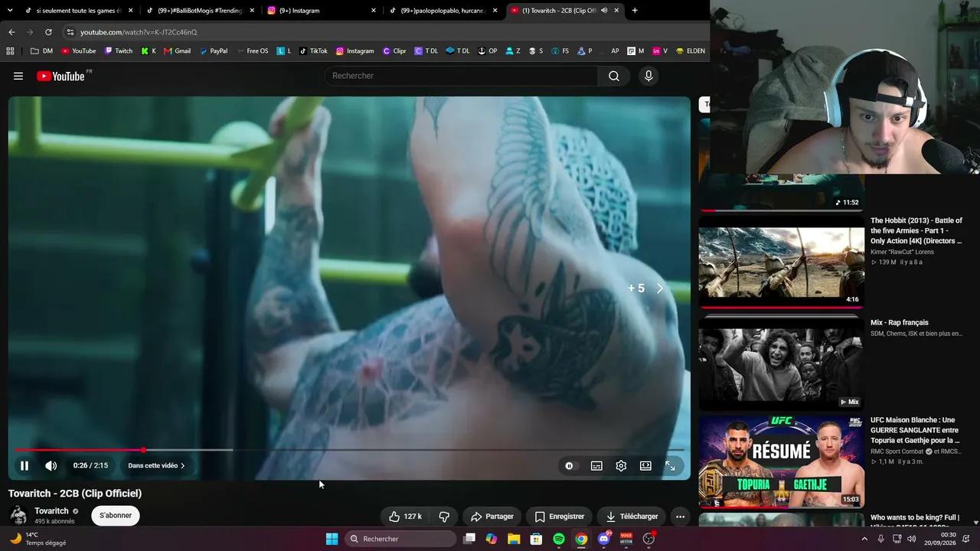Toggle subtitles with the captions icon
Viewport: 980px width, 551px height.
[x=596, y=465]
